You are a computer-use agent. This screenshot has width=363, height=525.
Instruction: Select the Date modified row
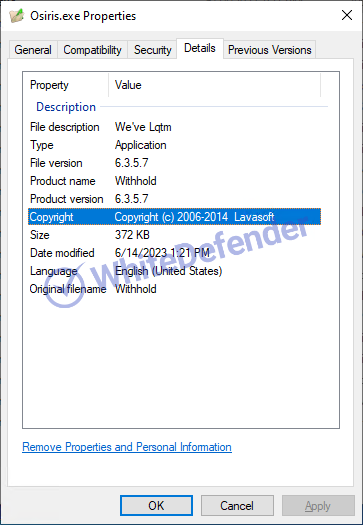[x=174, y=253]
